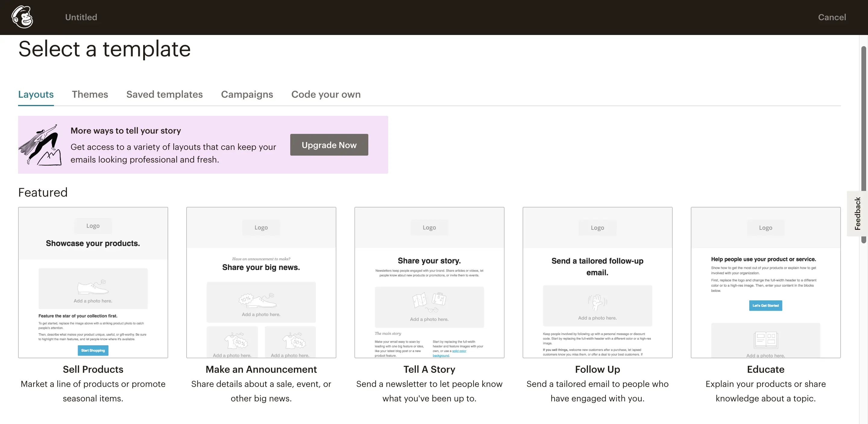The height and width of the screenshot is (424, 868).
Task: Click the shoe photo placeholder in Sell Products
Action: point(93,289)
